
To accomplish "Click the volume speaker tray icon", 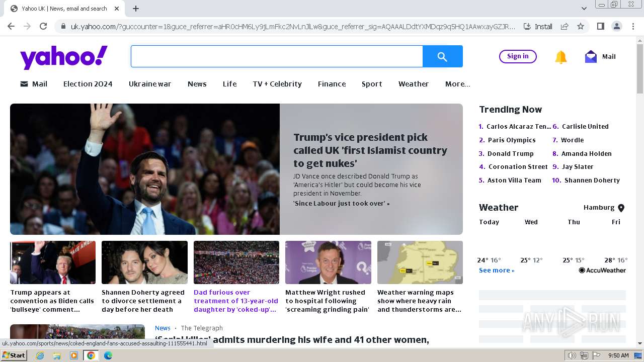I will click(572, 355).
